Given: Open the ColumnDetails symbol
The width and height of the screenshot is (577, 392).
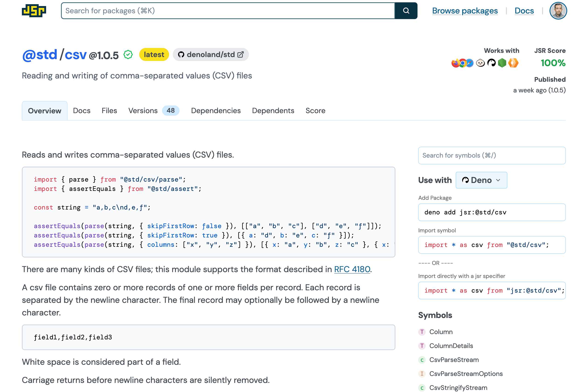Looking at the screenshot, I should click(x=451, y=346).
